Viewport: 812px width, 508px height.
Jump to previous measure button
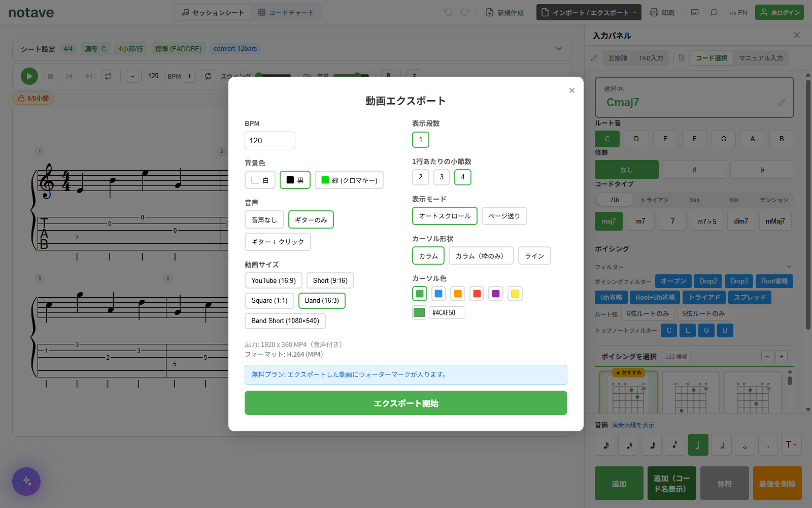(69, 76)
